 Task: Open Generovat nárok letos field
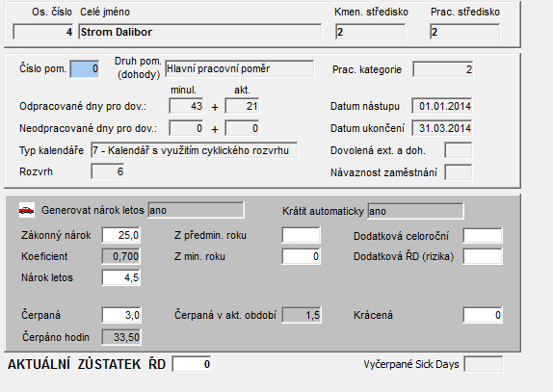[x=196, y=210]
